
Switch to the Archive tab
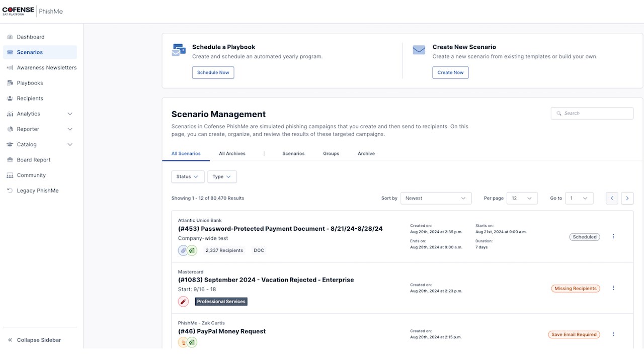[366, 153]
